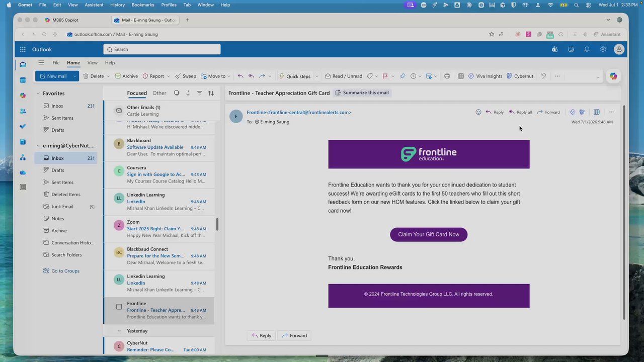Viewport: 644px width, 362px height.
Task: Open Outlook settings gear
Action: (603, 49)
